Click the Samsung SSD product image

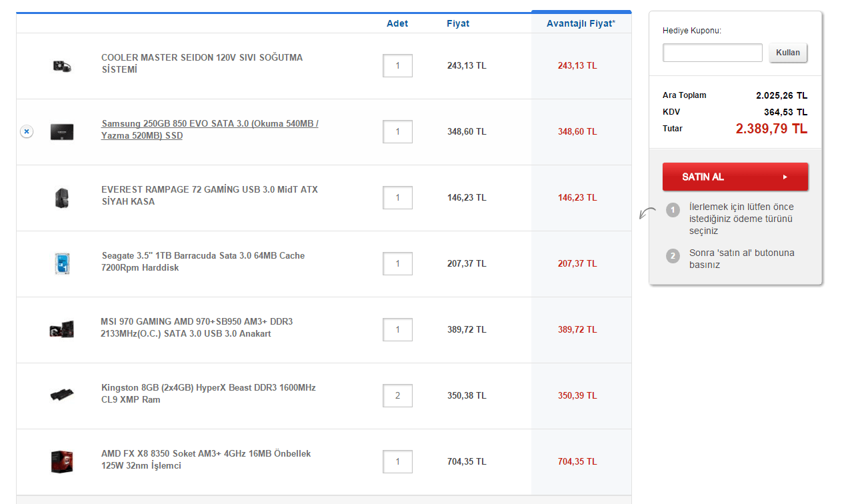coord(62,132)
